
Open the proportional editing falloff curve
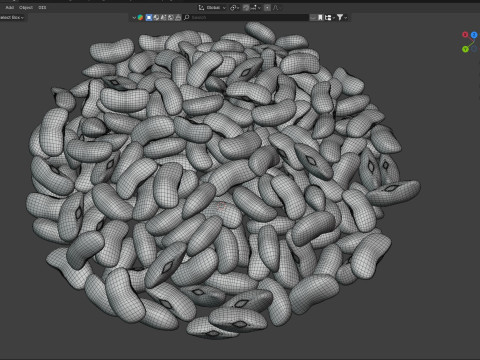coord(276,8)
